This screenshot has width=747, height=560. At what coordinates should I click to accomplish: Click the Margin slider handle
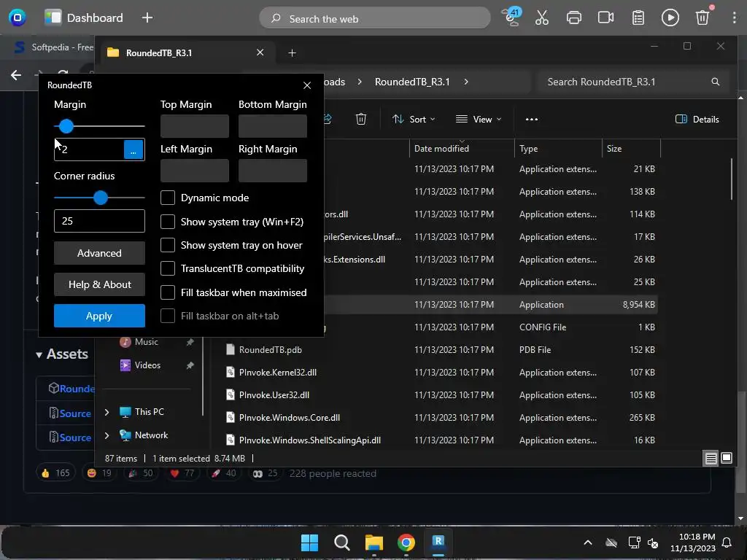pos(66,126)
